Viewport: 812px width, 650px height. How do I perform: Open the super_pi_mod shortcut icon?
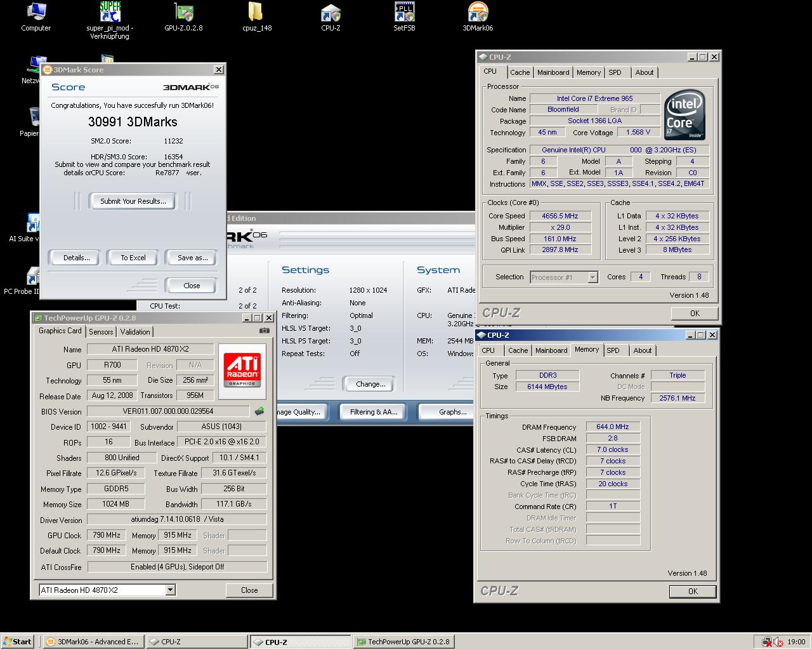[x=110, y=21]
